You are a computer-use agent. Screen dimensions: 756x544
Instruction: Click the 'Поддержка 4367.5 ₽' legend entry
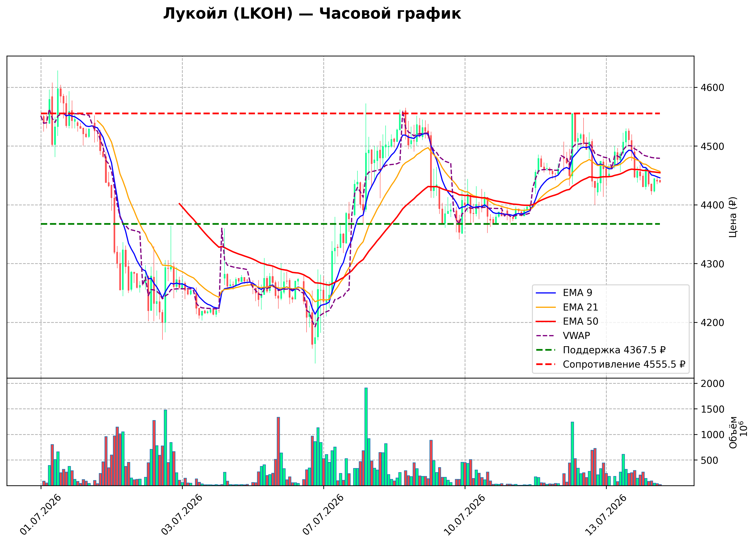tap(614, 350)
